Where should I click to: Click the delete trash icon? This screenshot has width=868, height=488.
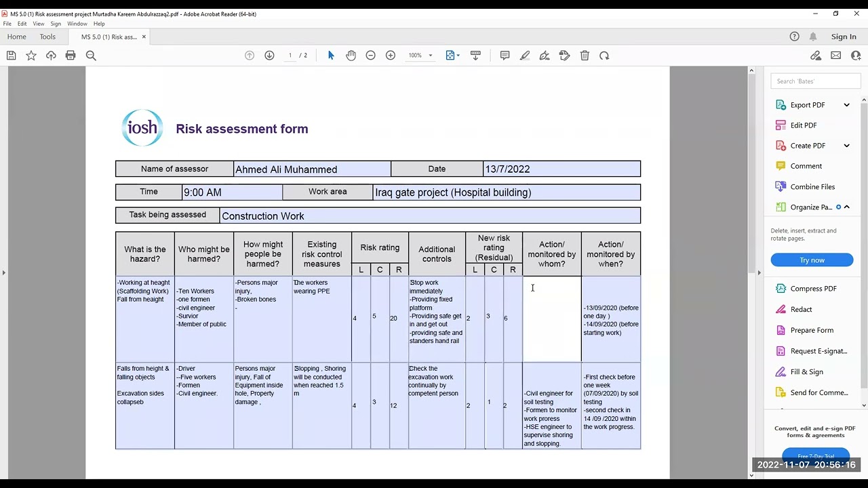coord(585,56)
